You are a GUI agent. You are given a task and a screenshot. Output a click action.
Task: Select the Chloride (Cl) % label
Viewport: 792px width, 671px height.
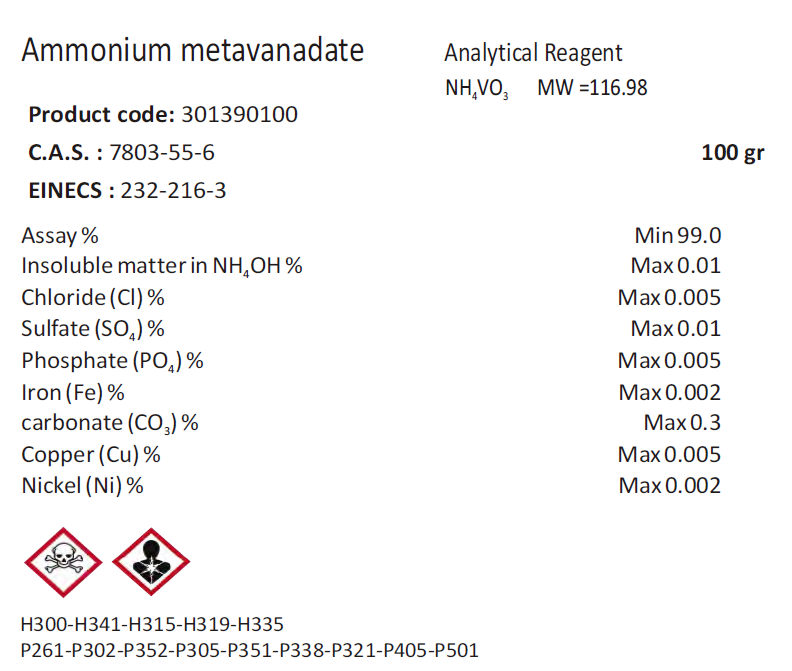pyautogui.click(x=92, y=297)
